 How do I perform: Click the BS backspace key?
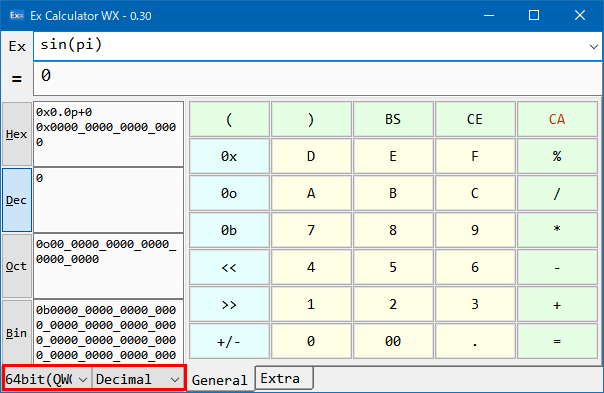coord(393,119)
